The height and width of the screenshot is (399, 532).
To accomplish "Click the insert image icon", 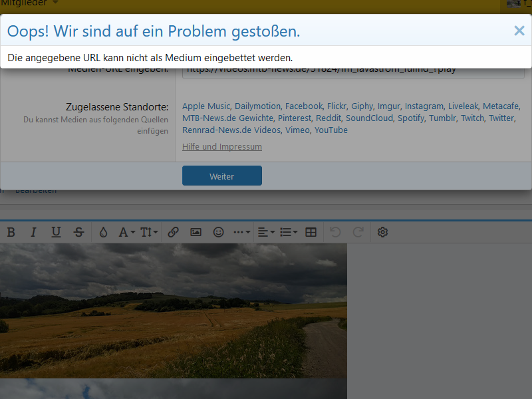I will pos(196,232).
